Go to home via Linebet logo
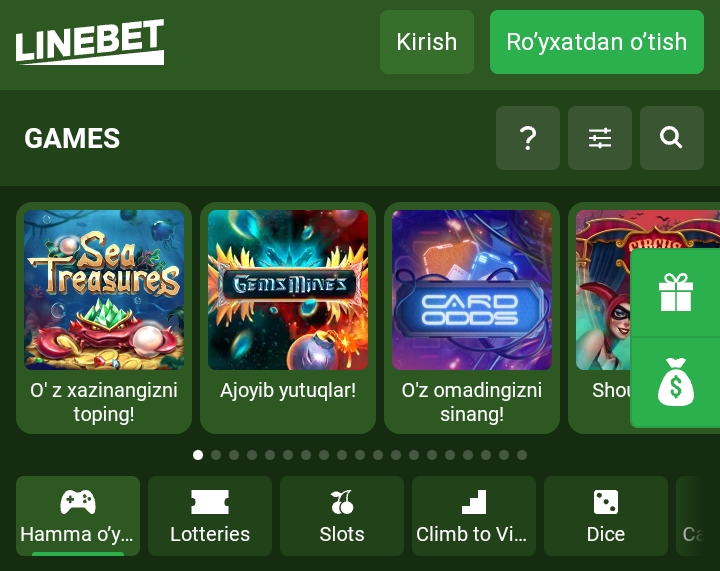The height and width of the screenshot is (571, 720). [90, 42]
